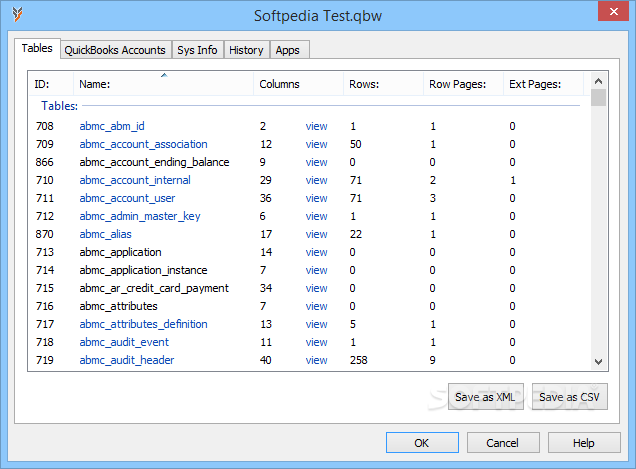636x469 pixels.
Task: Open the abmc_abm_id table link
Action: [x=112, y=126]
